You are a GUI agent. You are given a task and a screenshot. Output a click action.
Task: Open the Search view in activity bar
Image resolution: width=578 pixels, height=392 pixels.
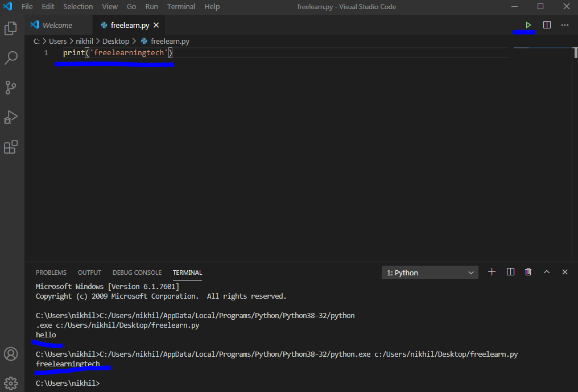(11, 58)
